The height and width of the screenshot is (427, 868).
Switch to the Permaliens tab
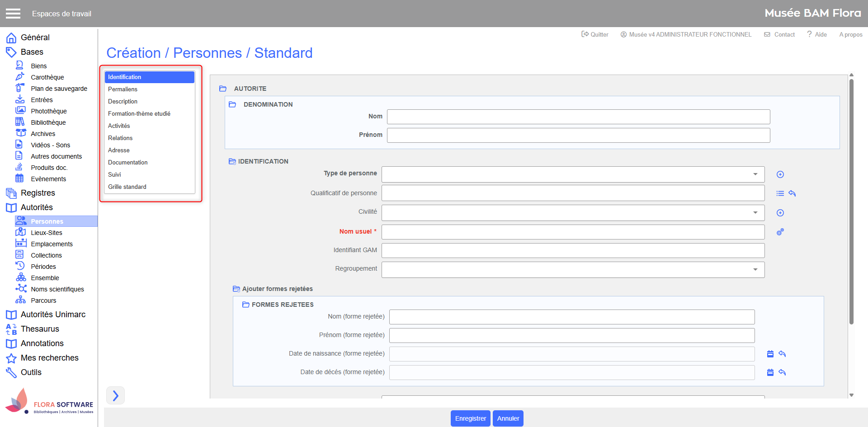(123, 89)
